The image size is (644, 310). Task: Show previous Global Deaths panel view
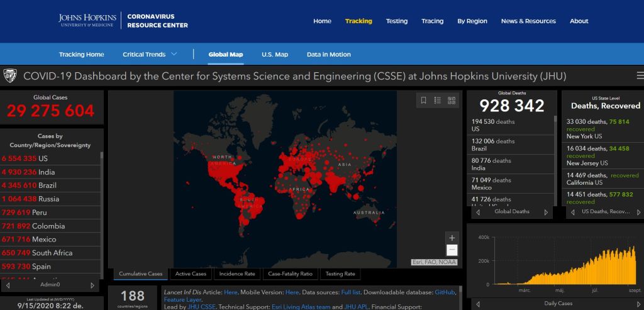478,213
